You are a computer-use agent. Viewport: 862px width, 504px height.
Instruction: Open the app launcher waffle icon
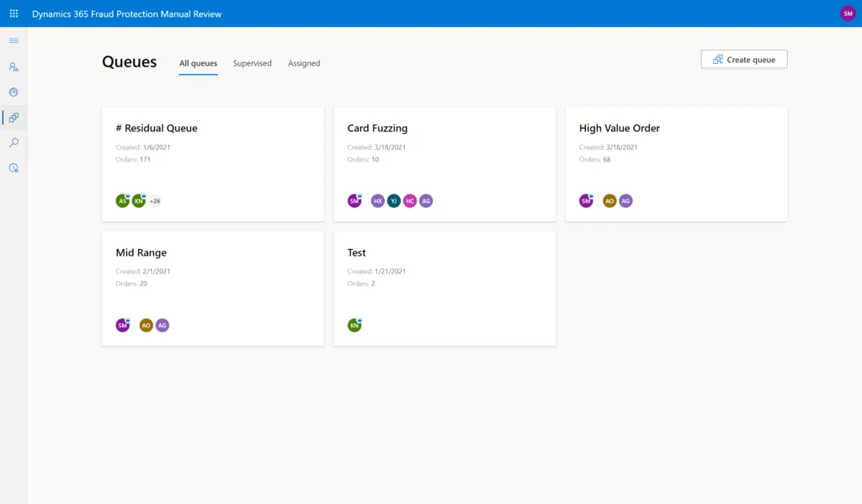pyautogui.click(x=13, y=13)
